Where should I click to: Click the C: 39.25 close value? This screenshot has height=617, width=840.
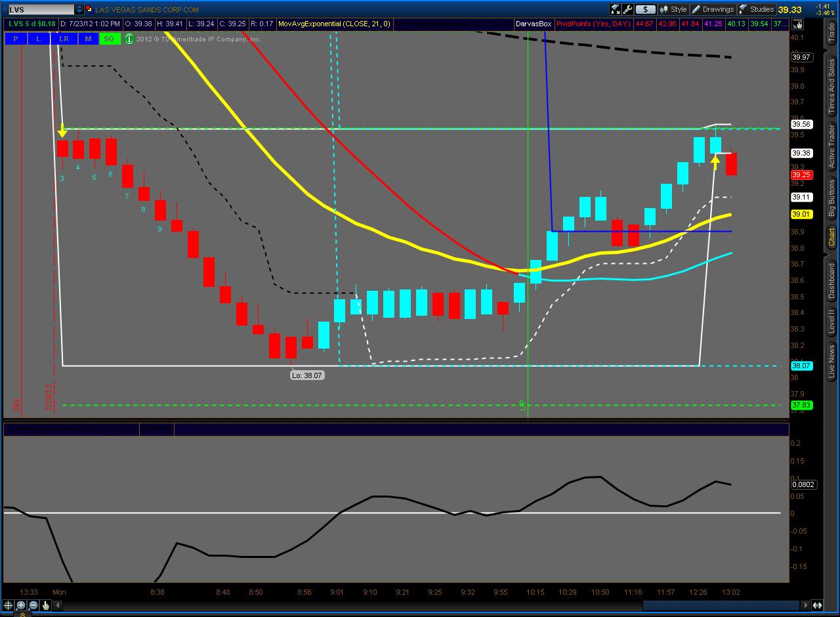(232, 24)
